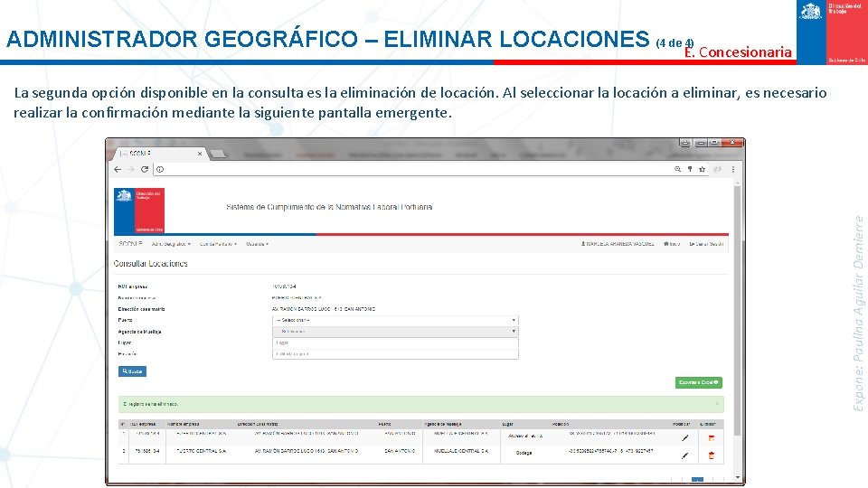
Task: Click the Bodega cell in the table
Action: point(524,453)
